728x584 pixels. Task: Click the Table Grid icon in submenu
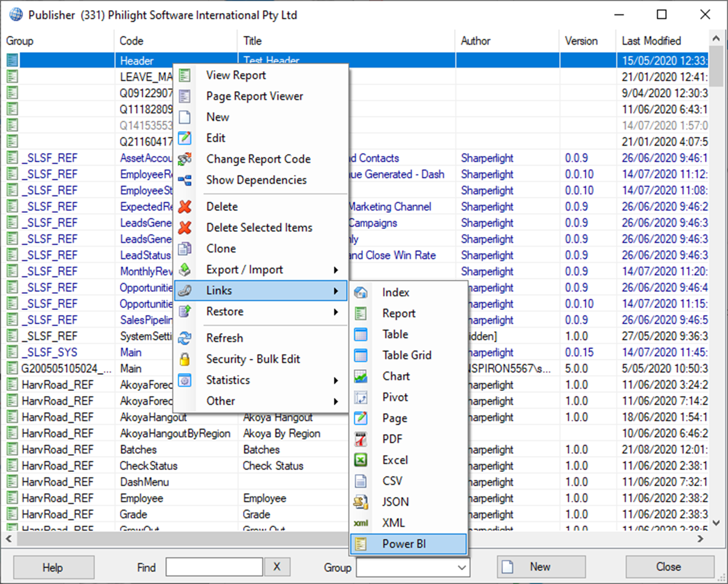361,355
